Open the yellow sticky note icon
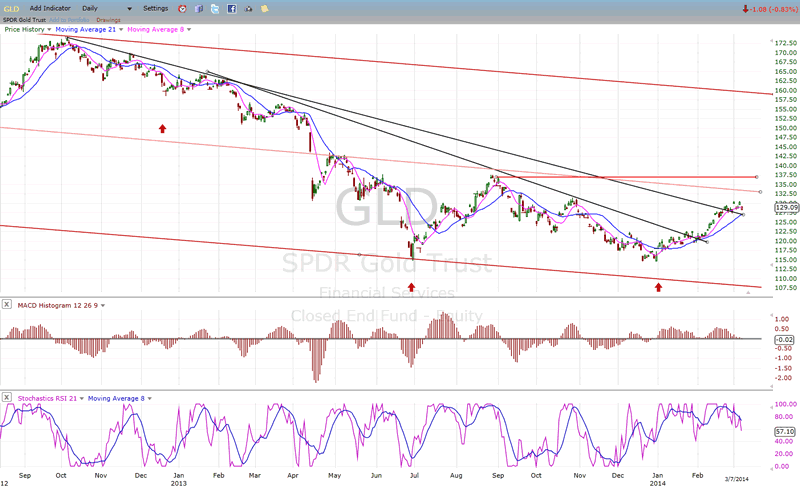This screenshot has width=800, height=487. [x=262, y=8]
